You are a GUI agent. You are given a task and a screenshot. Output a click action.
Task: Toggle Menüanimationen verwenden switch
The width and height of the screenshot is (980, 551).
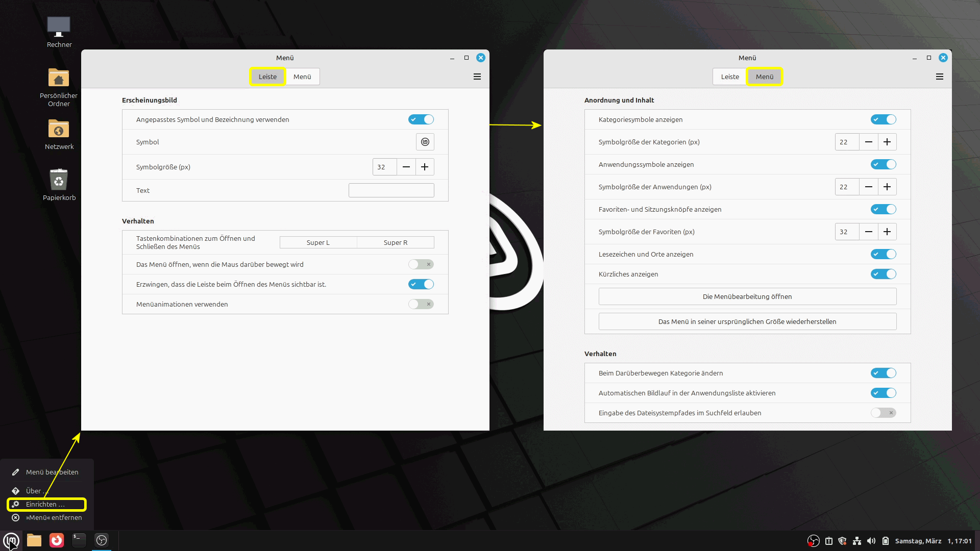[x=421, y=304]
